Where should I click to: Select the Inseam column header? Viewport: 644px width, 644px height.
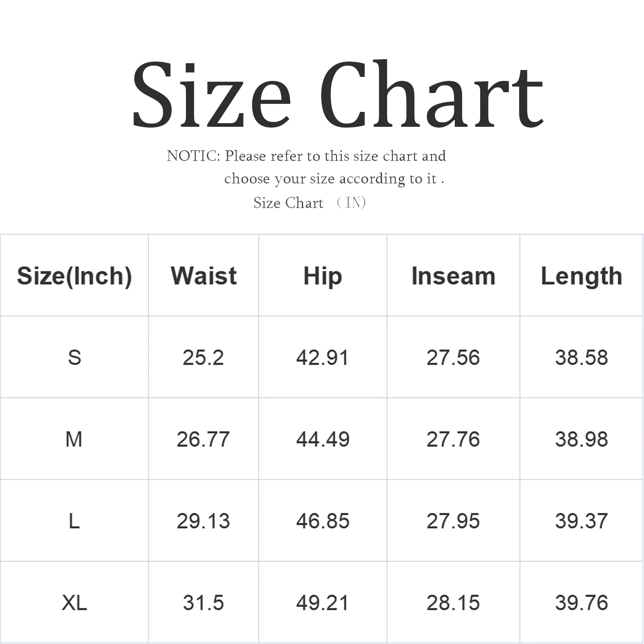click(x=453, y=276)
